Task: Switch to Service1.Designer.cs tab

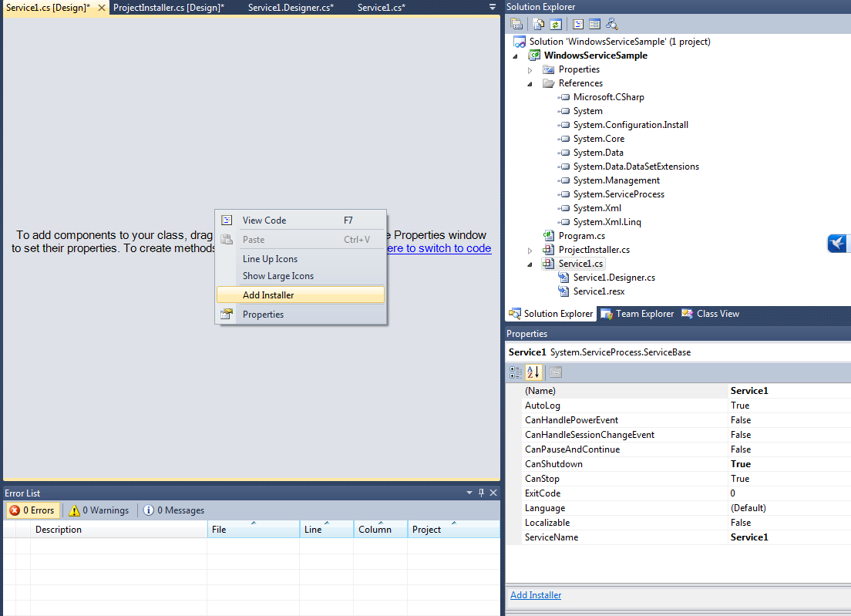Action: point(291,8)
